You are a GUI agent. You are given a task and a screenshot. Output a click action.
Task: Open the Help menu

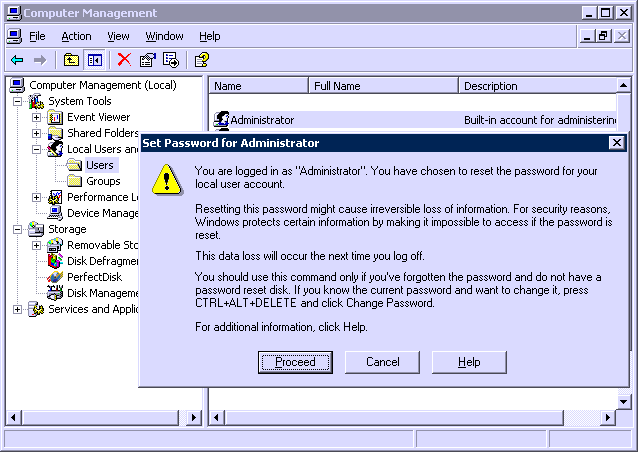210,37
